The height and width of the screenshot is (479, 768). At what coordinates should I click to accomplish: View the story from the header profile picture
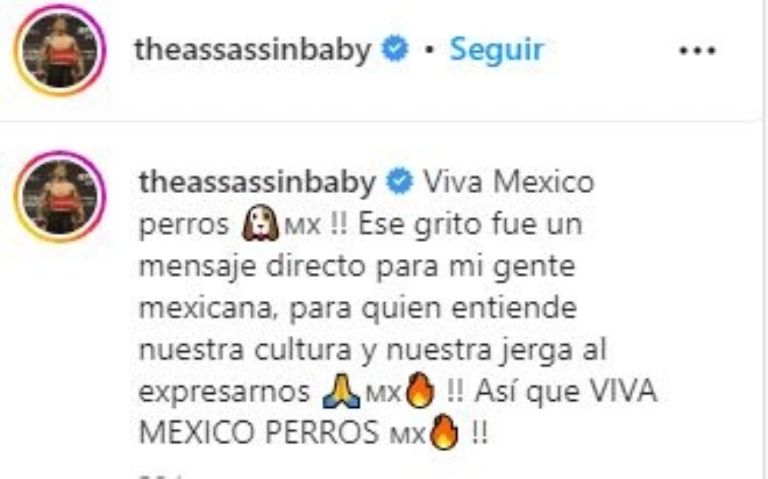pos(60,50)
